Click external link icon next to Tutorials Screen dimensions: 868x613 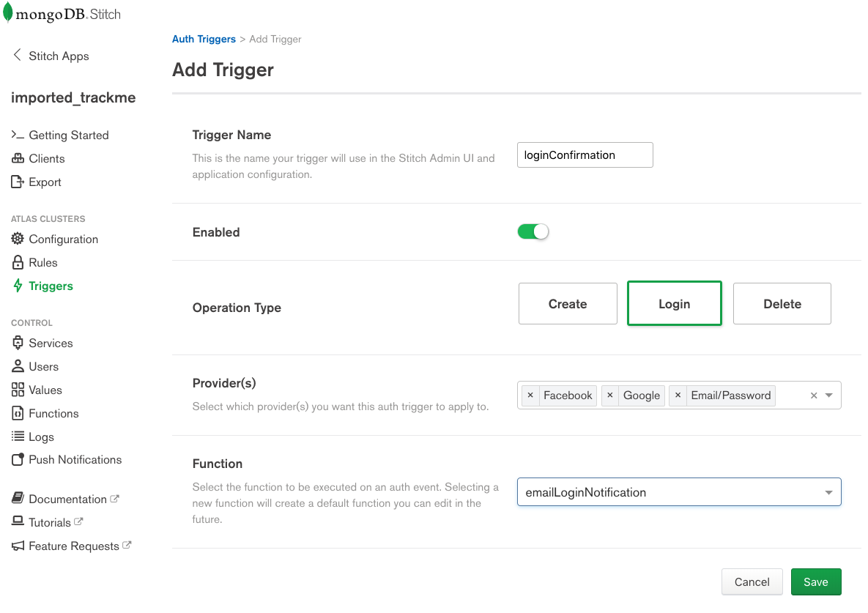(x=78, y=521)
